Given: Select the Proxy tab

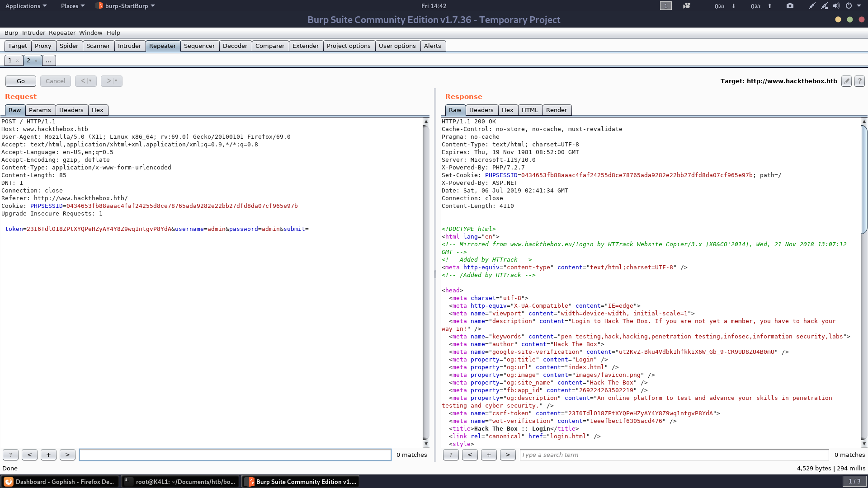Looking at the screenshot, I should 43,46.
